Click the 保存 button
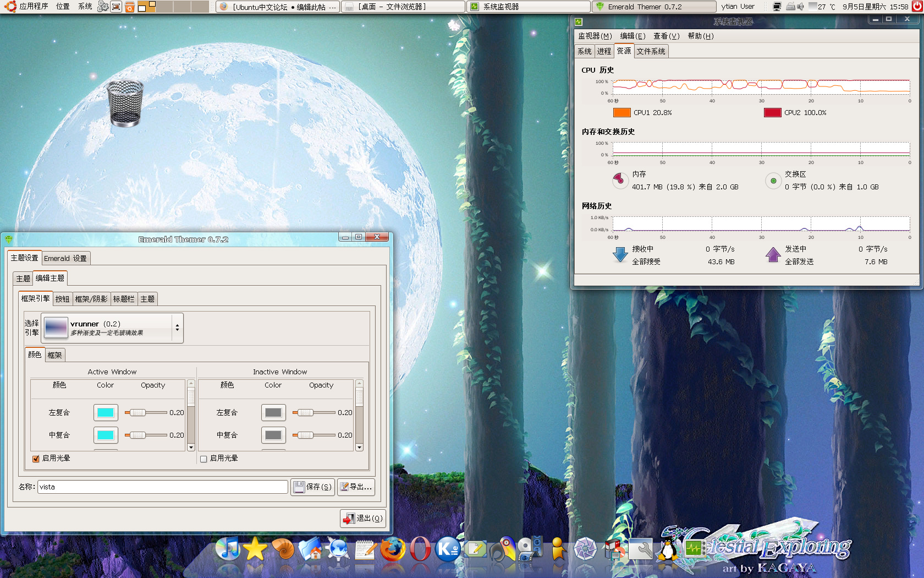 312,487
